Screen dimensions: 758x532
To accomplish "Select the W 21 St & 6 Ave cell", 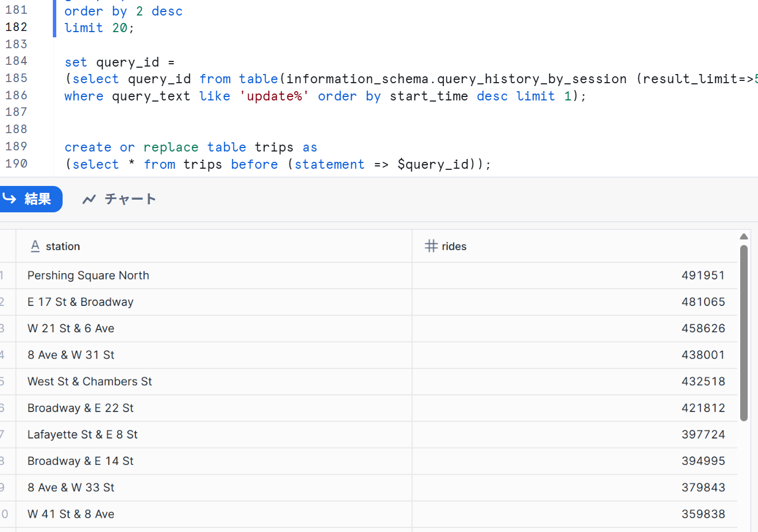I will pyautogui.click(x=214, y=328).
